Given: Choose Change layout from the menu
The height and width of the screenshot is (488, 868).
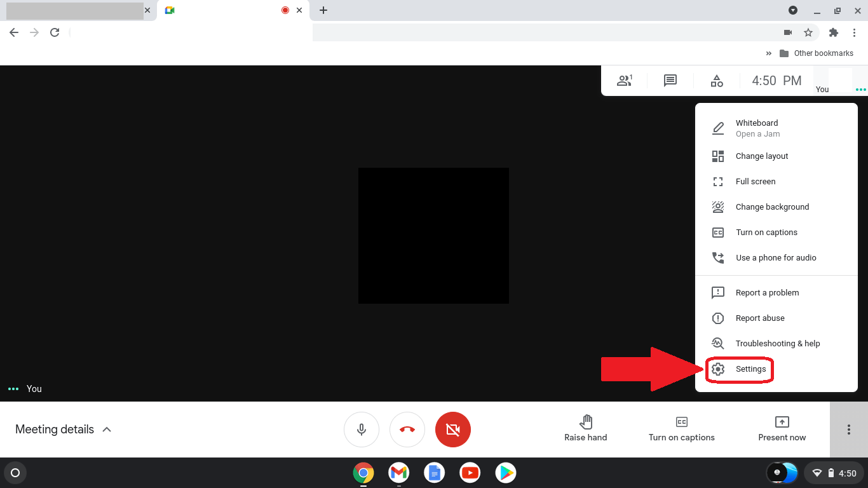Looking at the screenshot, I should pos(776,156).
